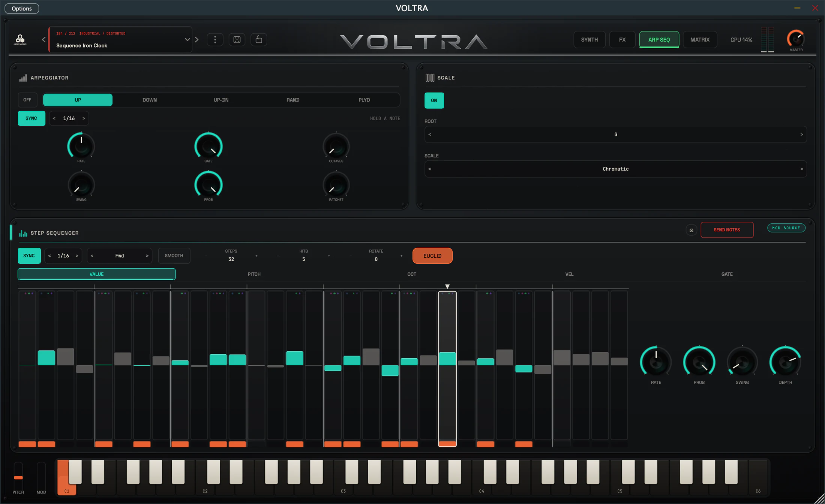Toggle Smooth mode
825x504 pixels.
174,256
